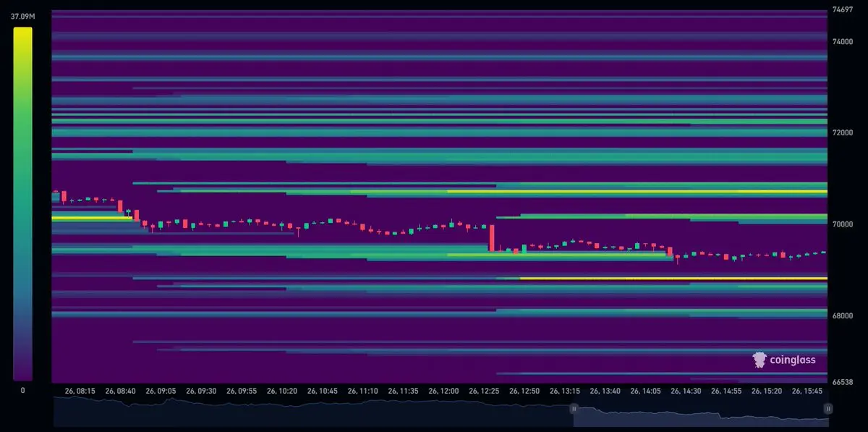Click the 26, 12:50 time axis label
Viewport: 868px width, 432px height.
524,391
